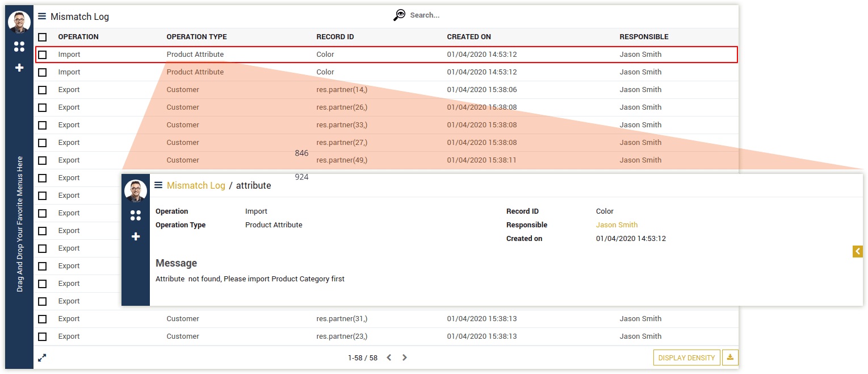Expand the yellow side panel chevron

[857, 251]
